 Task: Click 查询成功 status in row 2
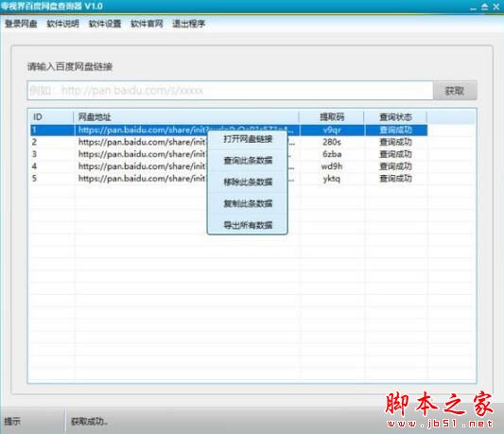(395, 142)
